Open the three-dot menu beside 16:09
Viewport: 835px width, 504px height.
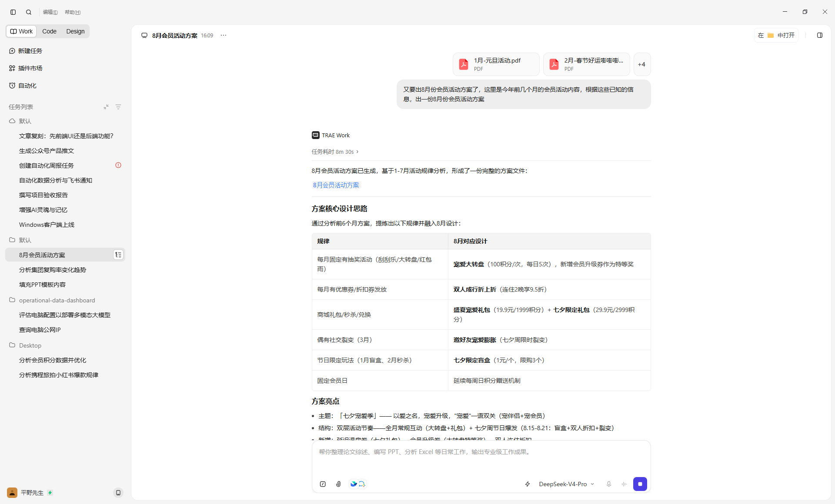[x=224, y=36]
